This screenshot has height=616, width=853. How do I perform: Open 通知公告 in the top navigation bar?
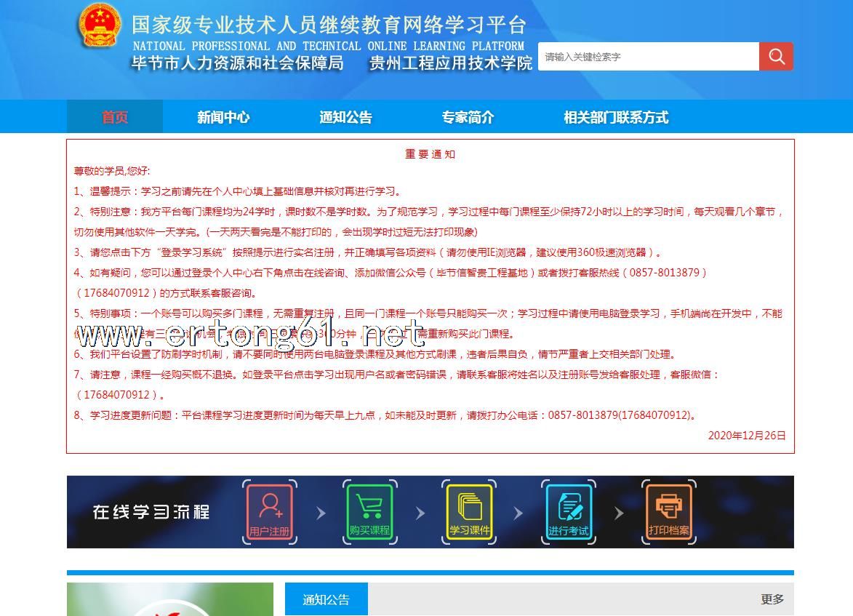pyautogui.click(x=345, y=117)
